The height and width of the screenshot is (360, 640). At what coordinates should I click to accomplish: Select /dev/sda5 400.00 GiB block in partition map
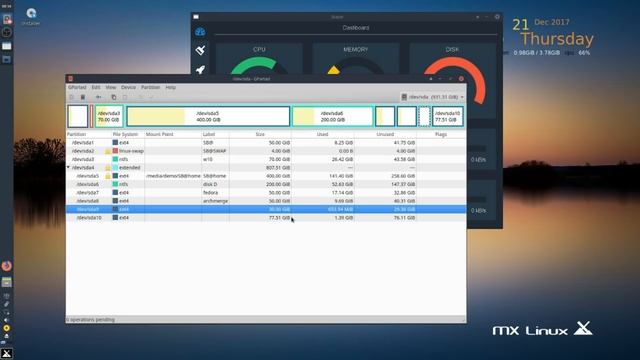pyautogui.click(x=208, y=116)
